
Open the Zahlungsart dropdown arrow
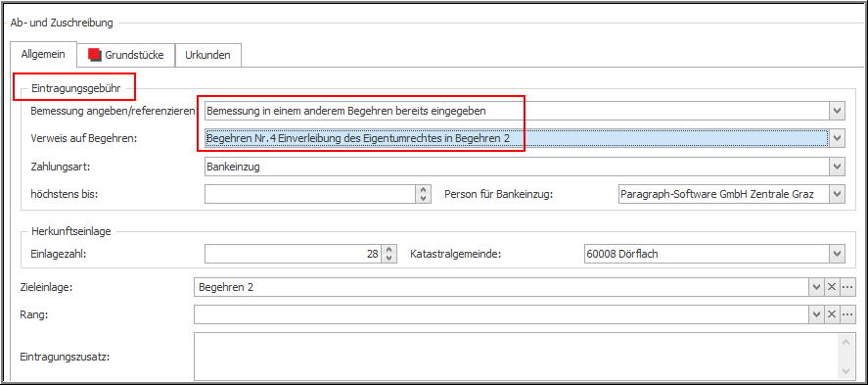[x=837, y=166]
